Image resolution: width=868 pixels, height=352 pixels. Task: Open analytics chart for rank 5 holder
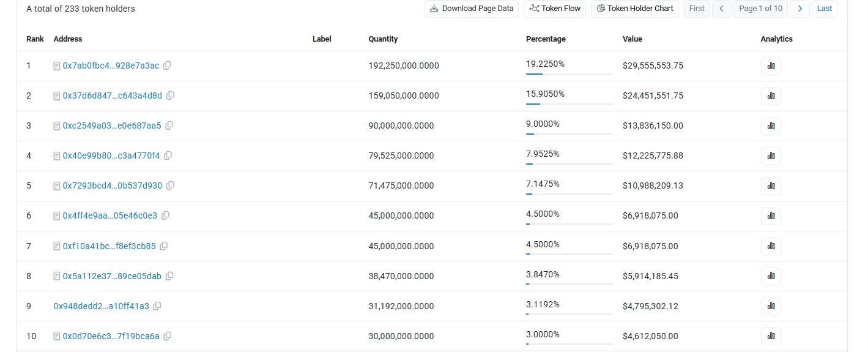(x=771, y=186)
